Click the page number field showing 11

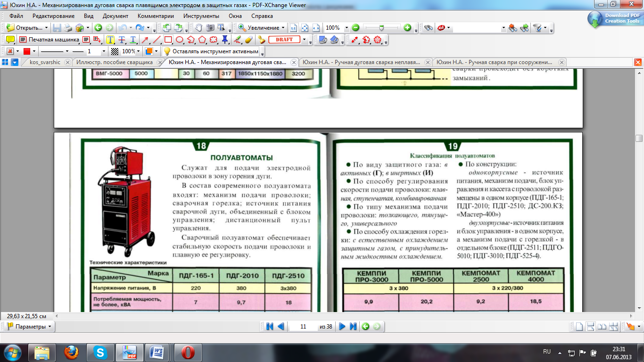[303, 326]
